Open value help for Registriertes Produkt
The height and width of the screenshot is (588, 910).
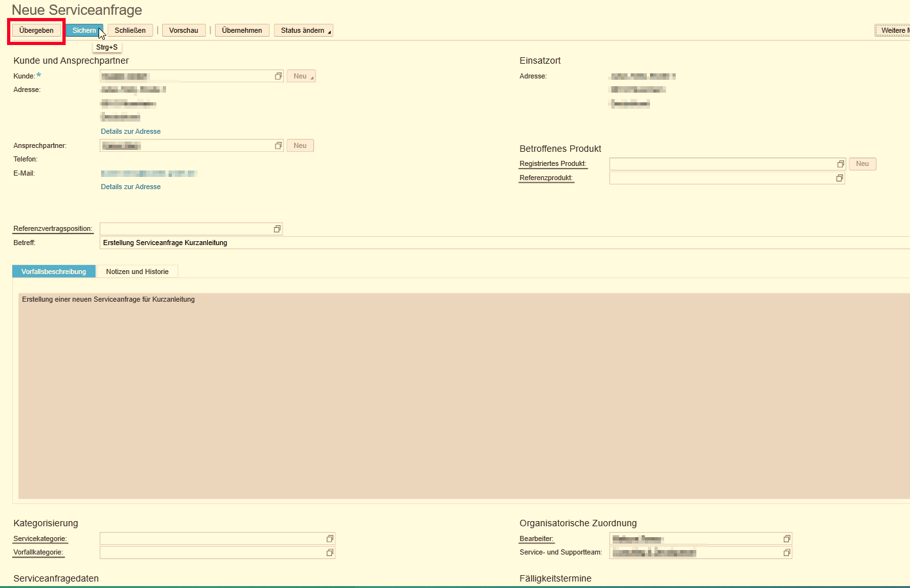point(840,164)
